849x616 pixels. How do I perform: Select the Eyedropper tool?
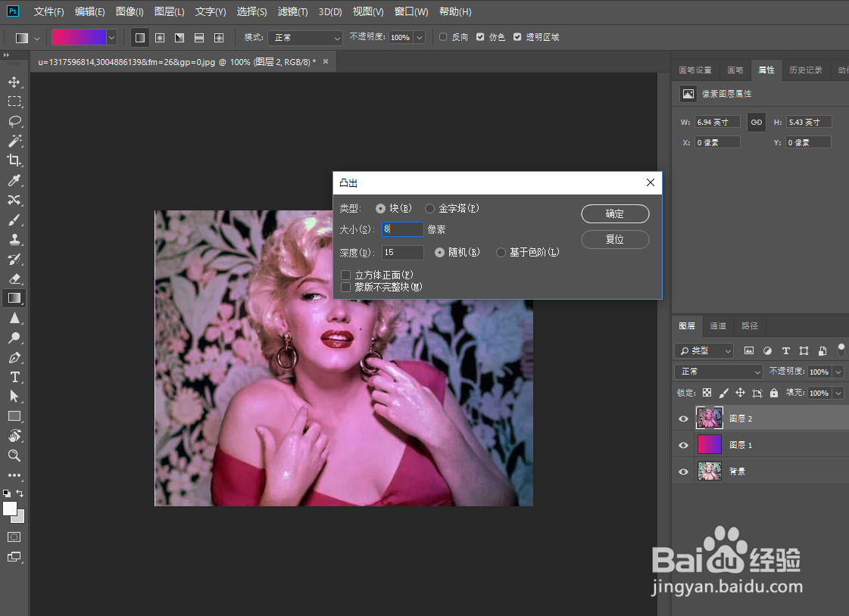14,180
